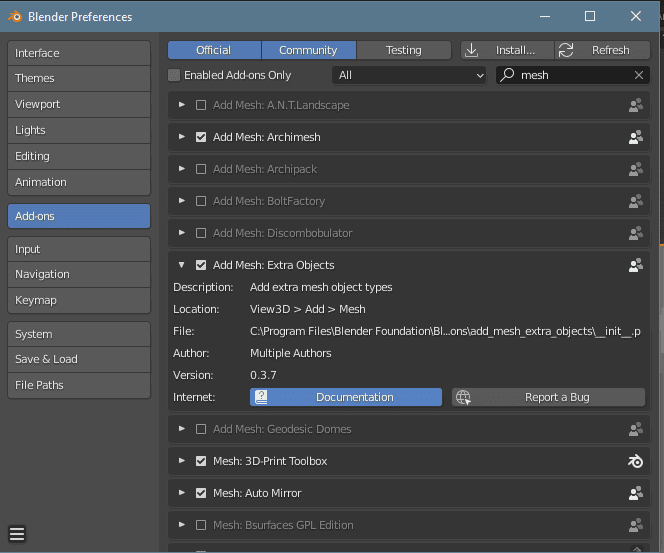The height and width of the screenshot is (553, 664).
Task: Toggle the Testing support filter
Action: [404, 50]
